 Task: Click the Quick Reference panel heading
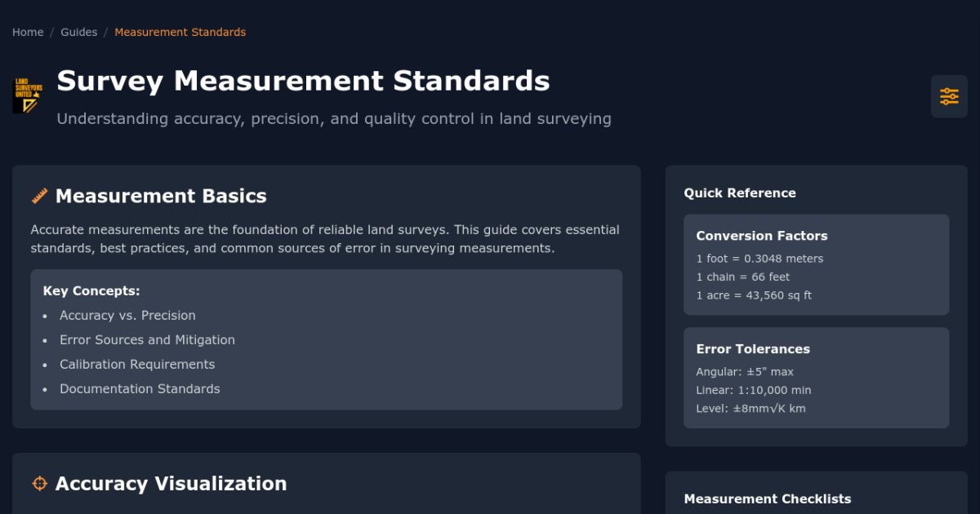[739, 193]
